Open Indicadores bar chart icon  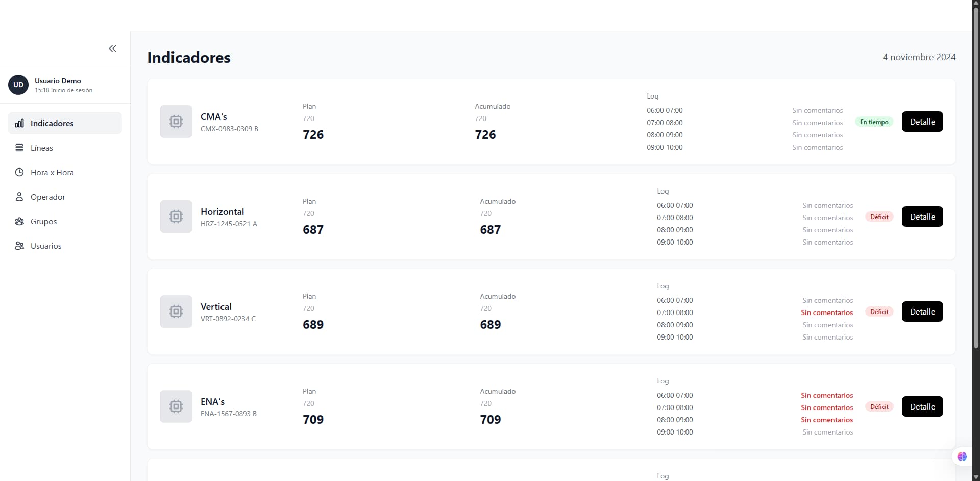point(19,123)
